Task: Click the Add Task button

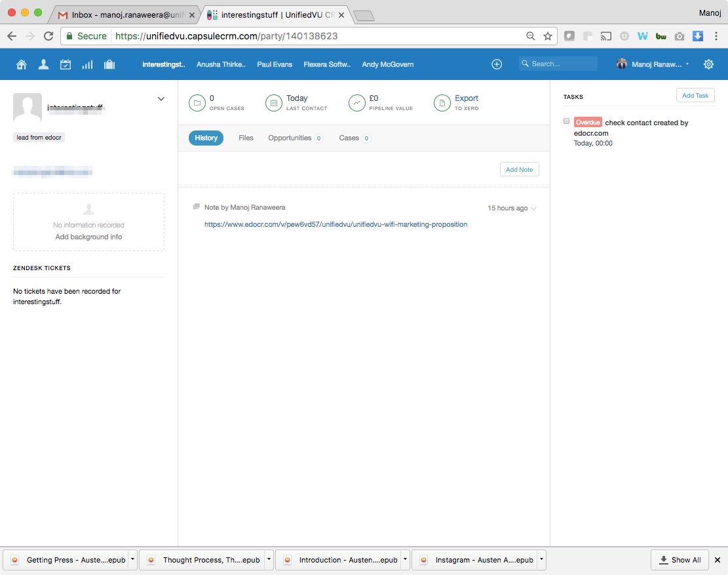Action: [695, 95]
